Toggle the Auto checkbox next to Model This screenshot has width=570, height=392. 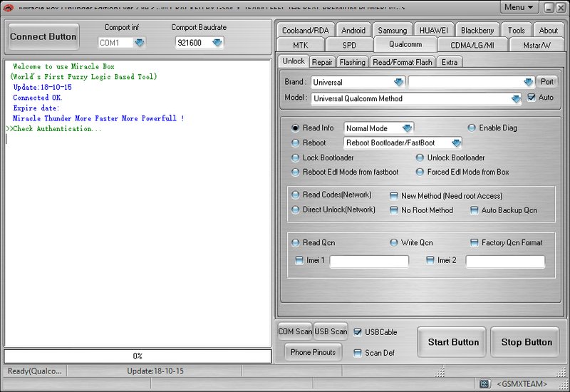(x=532, y=98)
